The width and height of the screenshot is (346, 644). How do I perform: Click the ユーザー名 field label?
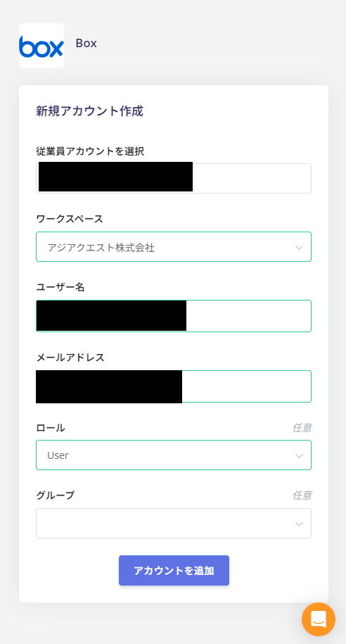tap(60, 287)
